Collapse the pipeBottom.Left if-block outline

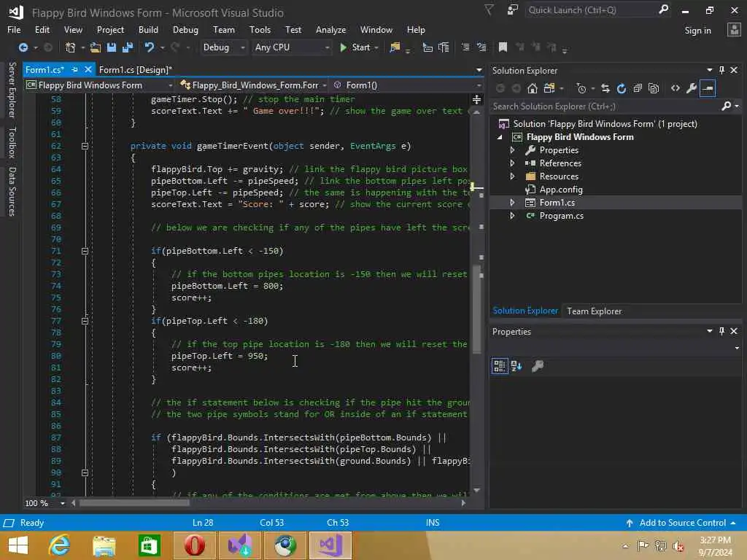tap(85, 251)
